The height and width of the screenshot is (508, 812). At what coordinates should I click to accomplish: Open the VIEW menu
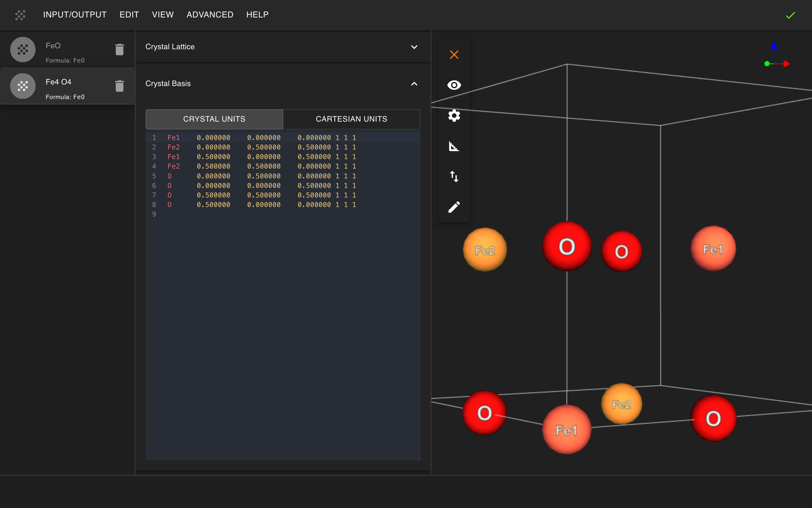(x=163, y=15)
